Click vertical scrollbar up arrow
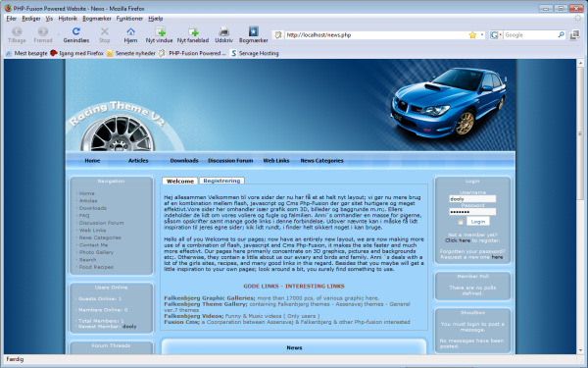The height and width of the screenshot is (368, 588). [580, 63]
